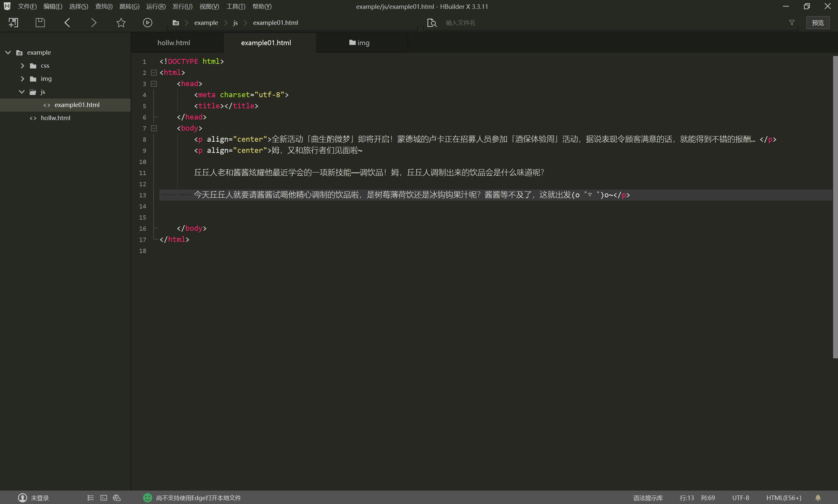This screenshot has height=504, width=838.
Task: Click the bookmark star icon
Action: point(121,23)
